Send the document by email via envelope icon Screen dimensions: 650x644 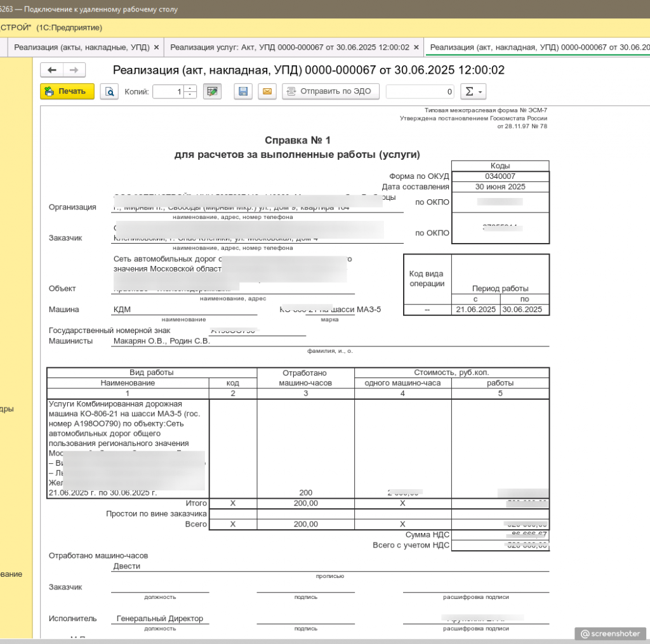pyautogui.click(x=267, y=91)
